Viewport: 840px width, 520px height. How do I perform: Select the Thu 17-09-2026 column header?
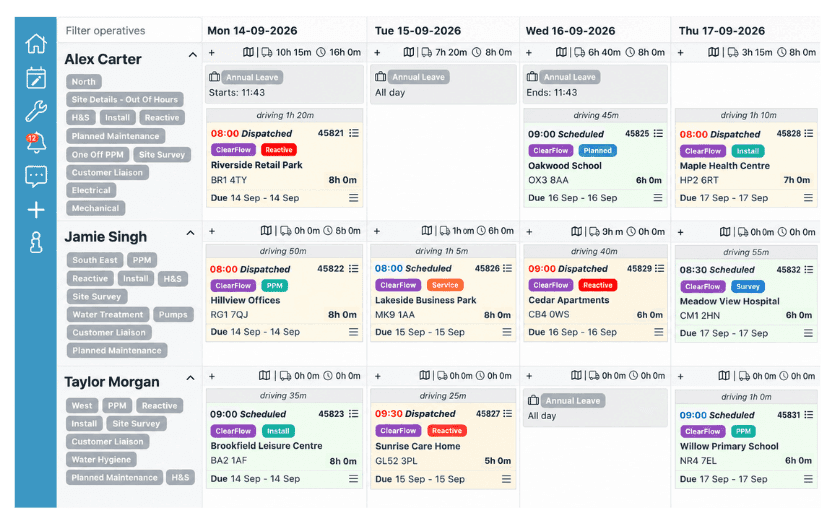coord(722,31)
